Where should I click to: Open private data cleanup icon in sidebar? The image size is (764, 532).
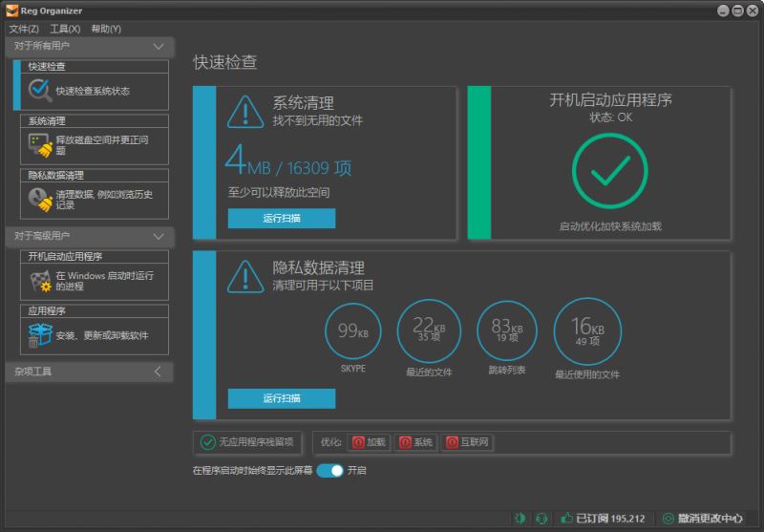click(39, 200)
